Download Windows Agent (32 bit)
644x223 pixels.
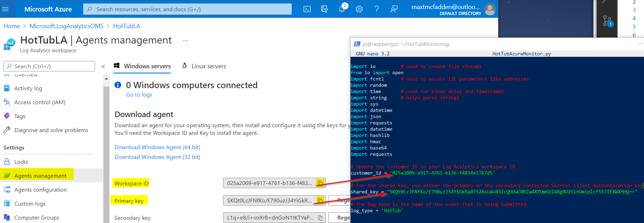[157, 157]
